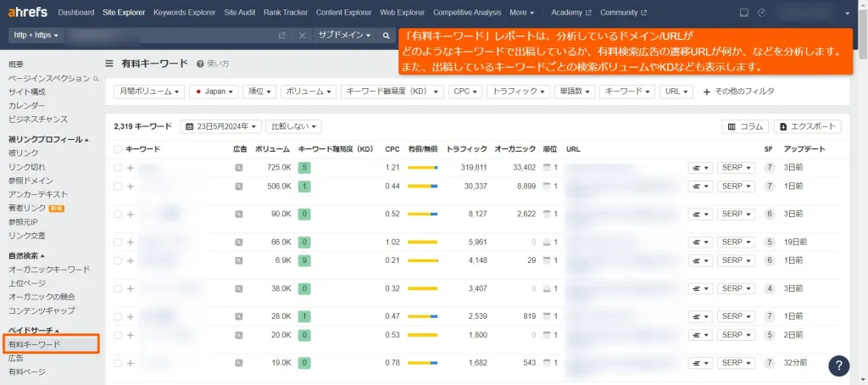Check the box for the 20.0K volume row
The image size is (868, 385).
coord(117,335)
